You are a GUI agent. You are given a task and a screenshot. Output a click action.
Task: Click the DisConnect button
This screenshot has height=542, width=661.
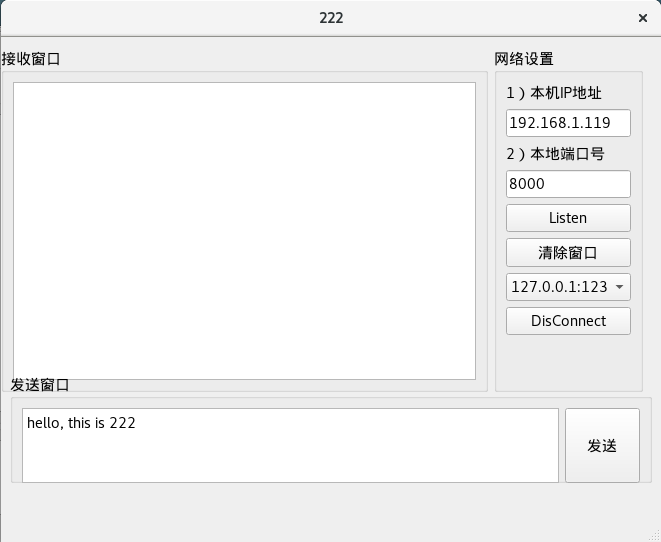(x=568, y=321)
